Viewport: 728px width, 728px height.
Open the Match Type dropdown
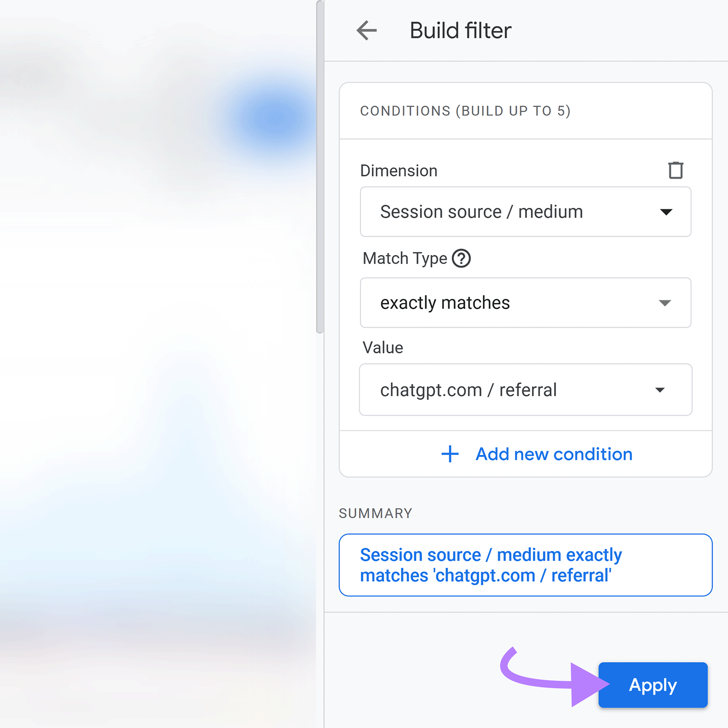coord(526,303)
